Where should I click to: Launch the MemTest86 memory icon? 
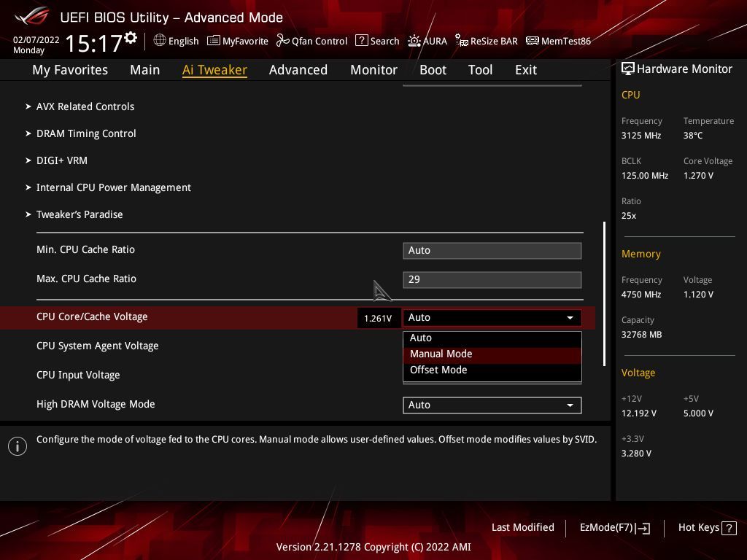[532, 41]
